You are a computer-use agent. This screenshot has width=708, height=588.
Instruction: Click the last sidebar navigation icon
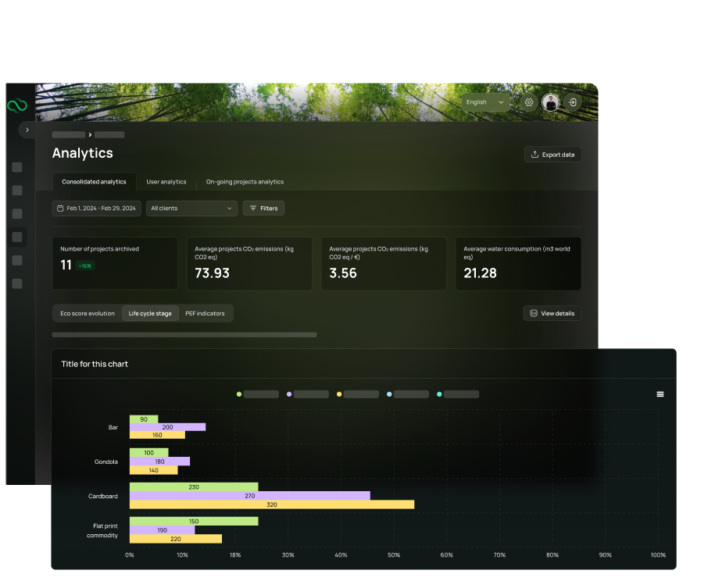[17, 283]
